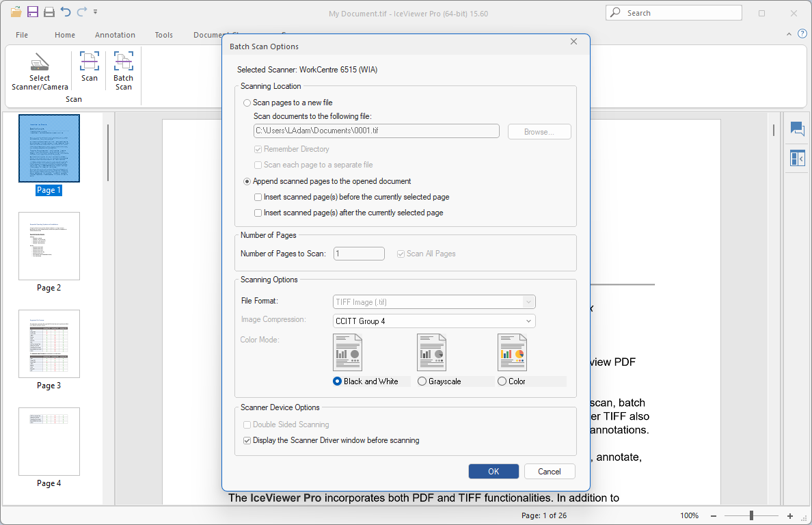Viewport: 812px width, 525px height.
Task: Collapse the ribbon with the chevron
Action: tap(789, 34)
